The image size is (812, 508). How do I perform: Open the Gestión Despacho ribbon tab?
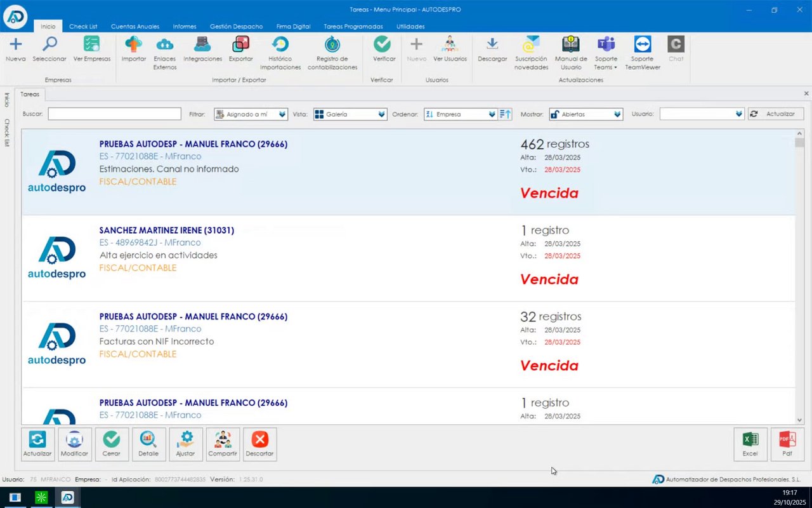click(x=236, y=27)
